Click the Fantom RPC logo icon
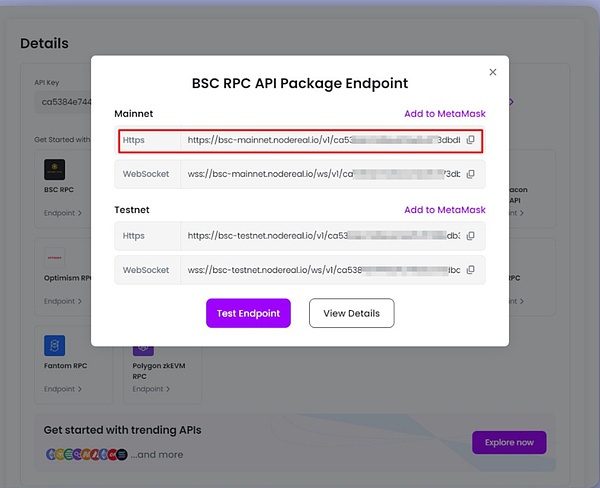The image size is (600, 488). click(54, 346)
